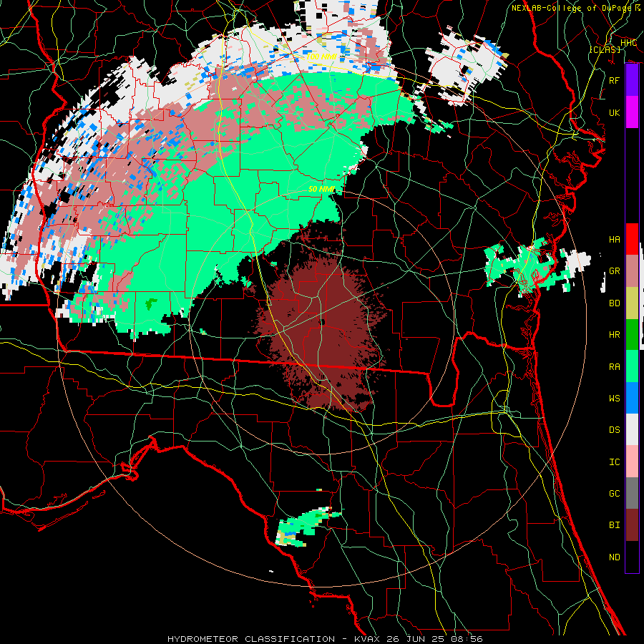Click the HHC product label
644x644 pixels.
(x=628, y=42)
